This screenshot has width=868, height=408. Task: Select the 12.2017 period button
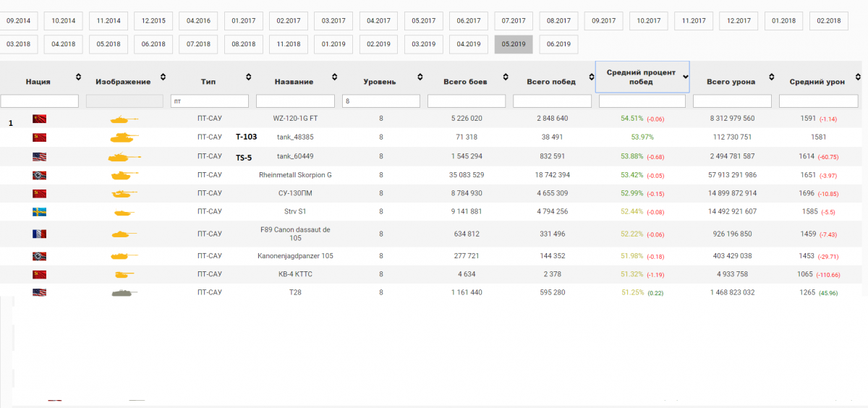(x=739, y=21)
